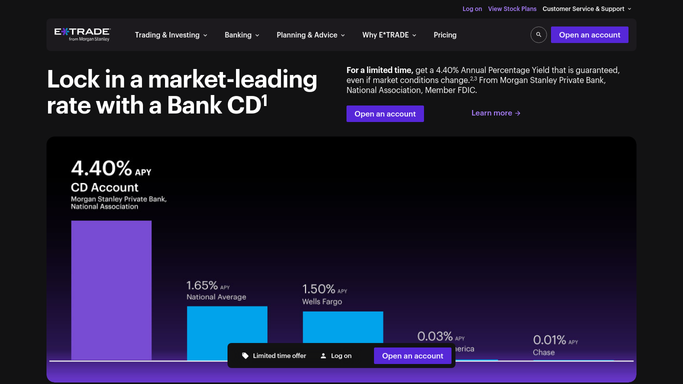Select the Wells Fargo blue bar
The image size is (683, 384).
click(343, 327)
